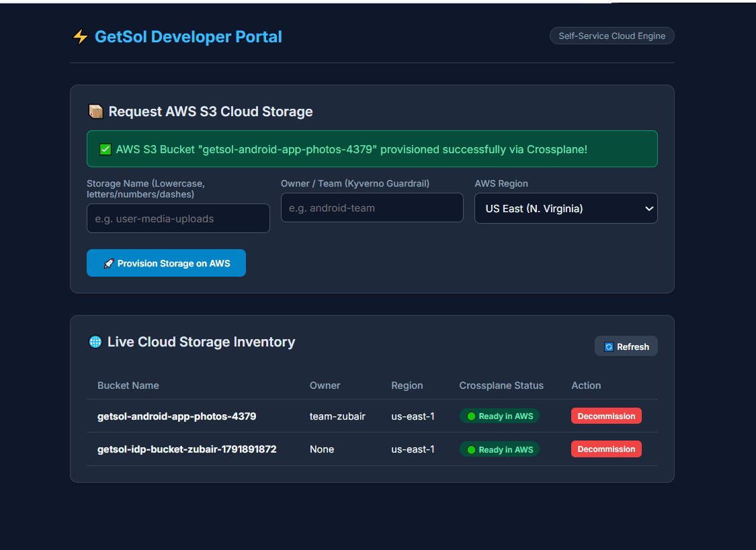Viewport: 756px width, 550px height.
Task: Click the package box icon beside Request heading
Action: click(x=95, y=111)
